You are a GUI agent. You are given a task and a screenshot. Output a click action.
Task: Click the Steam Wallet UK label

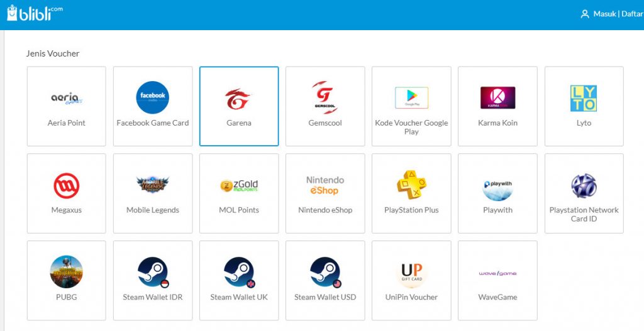pyautogui.click(x=239, y=297)
